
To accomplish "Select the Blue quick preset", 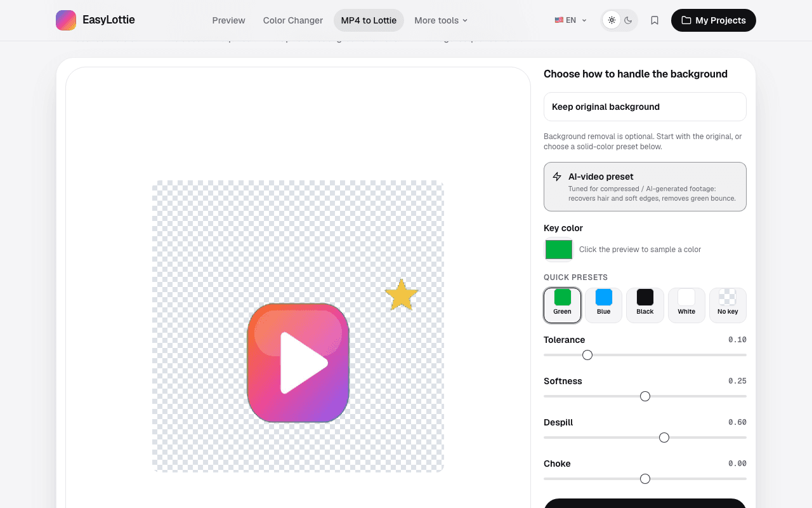I will (x=604, y=305).
